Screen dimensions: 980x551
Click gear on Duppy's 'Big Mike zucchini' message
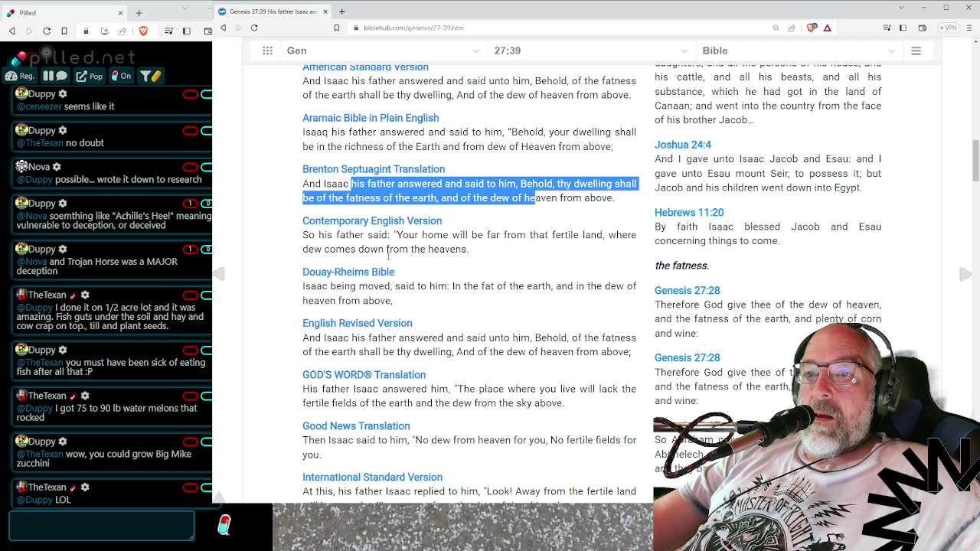63,442
